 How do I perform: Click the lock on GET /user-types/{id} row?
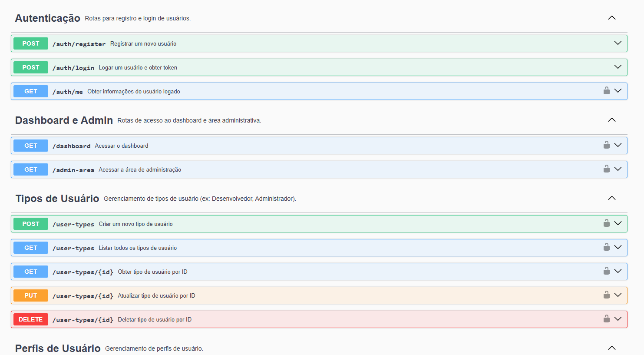[x=606, y=271]
